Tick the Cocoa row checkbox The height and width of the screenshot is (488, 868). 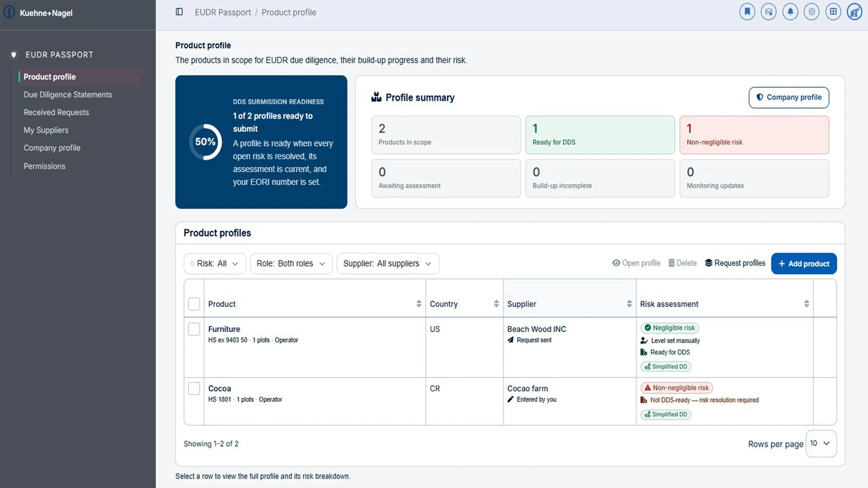194,389
